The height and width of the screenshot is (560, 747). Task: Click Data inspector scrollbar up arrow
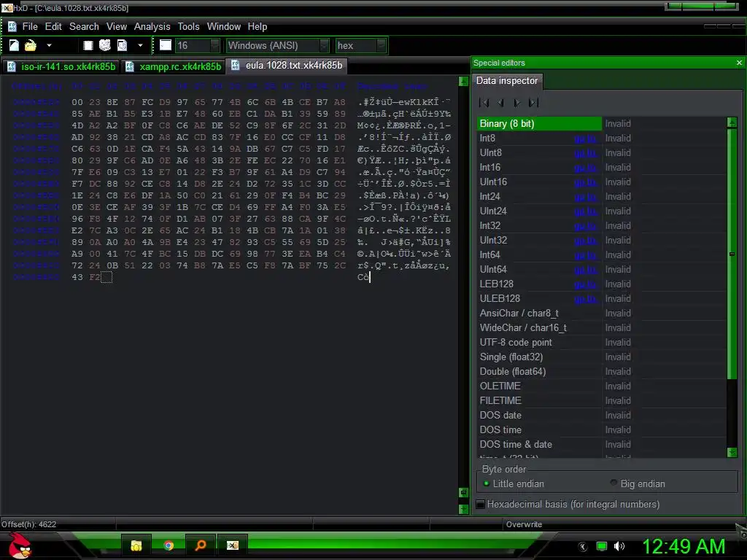coord(732,122)
